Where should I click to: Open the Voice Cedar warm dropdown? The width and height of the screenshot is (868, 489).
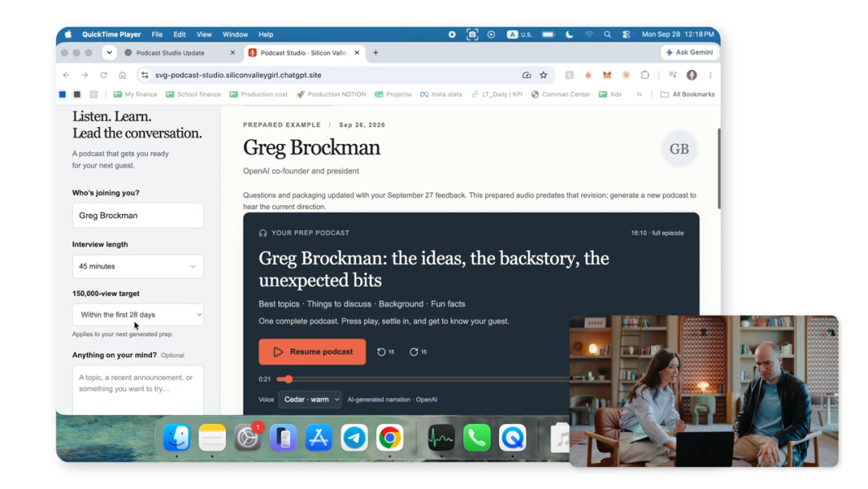(310, 399)
